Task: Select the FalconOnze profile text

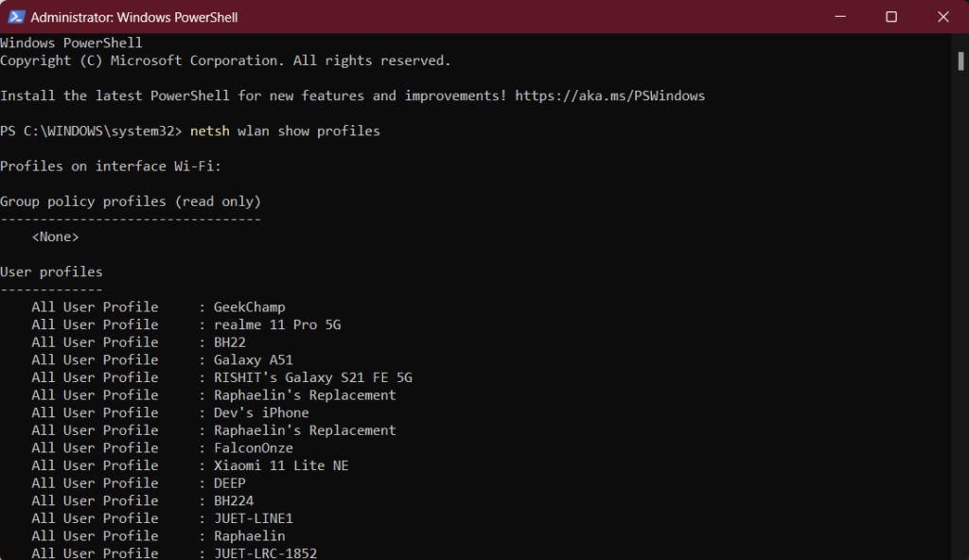Action: (x=253, y=447)
